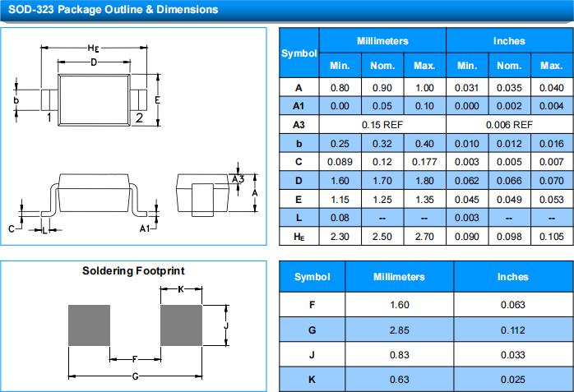Click the HE symbol cell in the table
Viewport: 574px width, 392px height.
click(x=299, y=237)
